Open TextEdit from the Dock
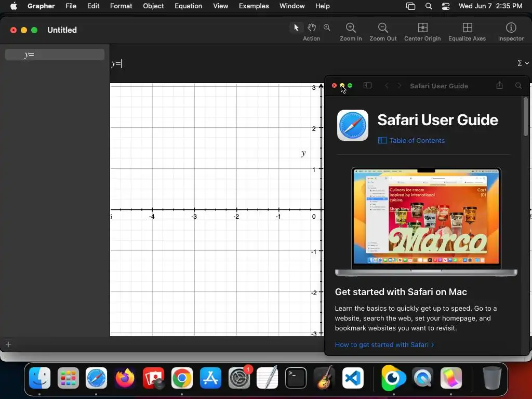 click(x=268, y=378)
